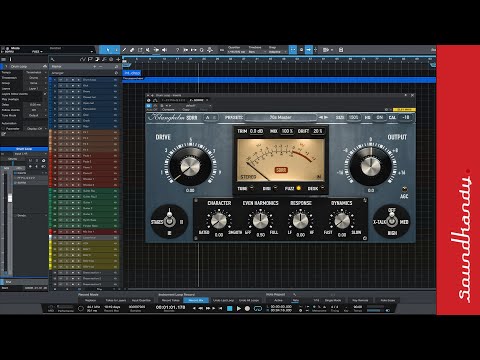Toggle the HQ ON button
480x360 pixels.
380,117
